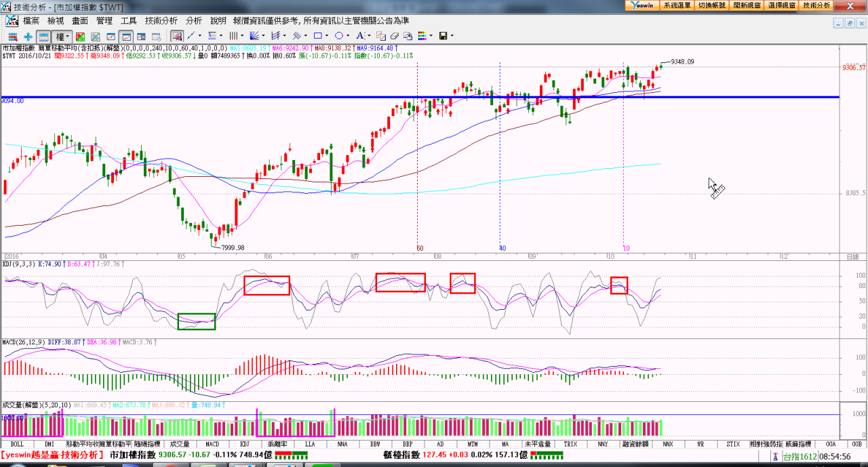Toggle the drawing pencil mode button
This screenshot has width=868, height=467.
[x=177, y=36]
